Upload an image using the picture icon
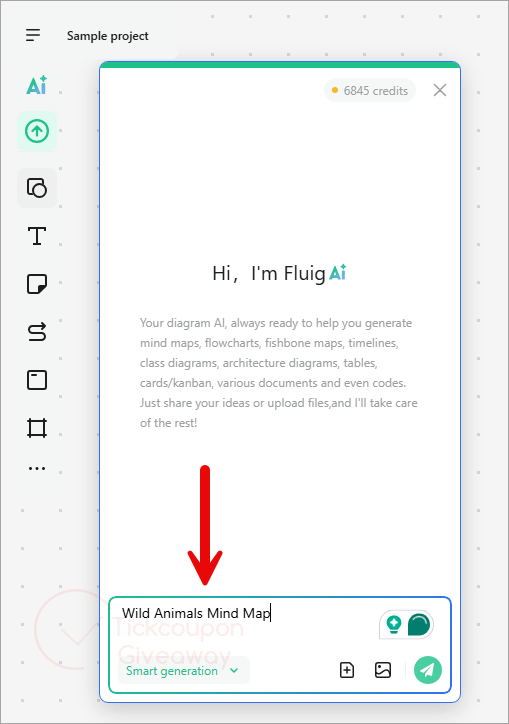The height and width of the screenshot is (724, 509). (383, 670)
